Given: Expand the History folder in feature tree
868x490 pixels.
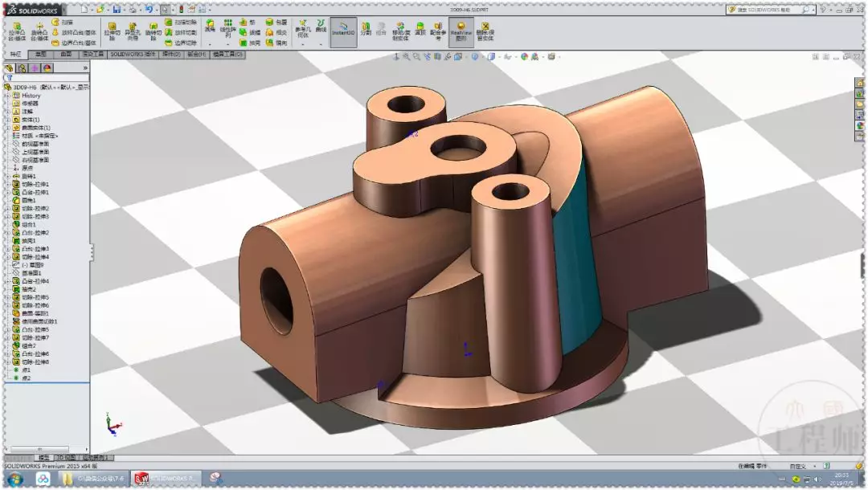Looking at the screenshot, I should pyautogui.click(x=8, y=96).
